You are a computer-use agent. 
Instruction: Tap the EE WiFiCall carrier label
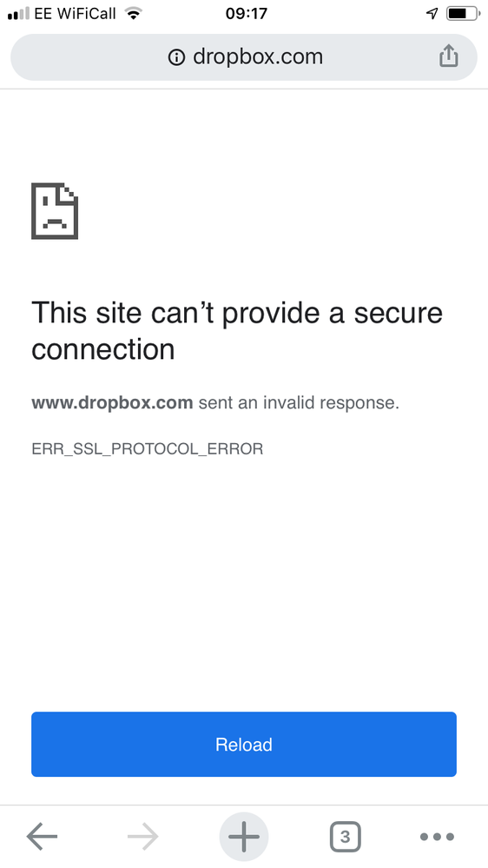76,13
